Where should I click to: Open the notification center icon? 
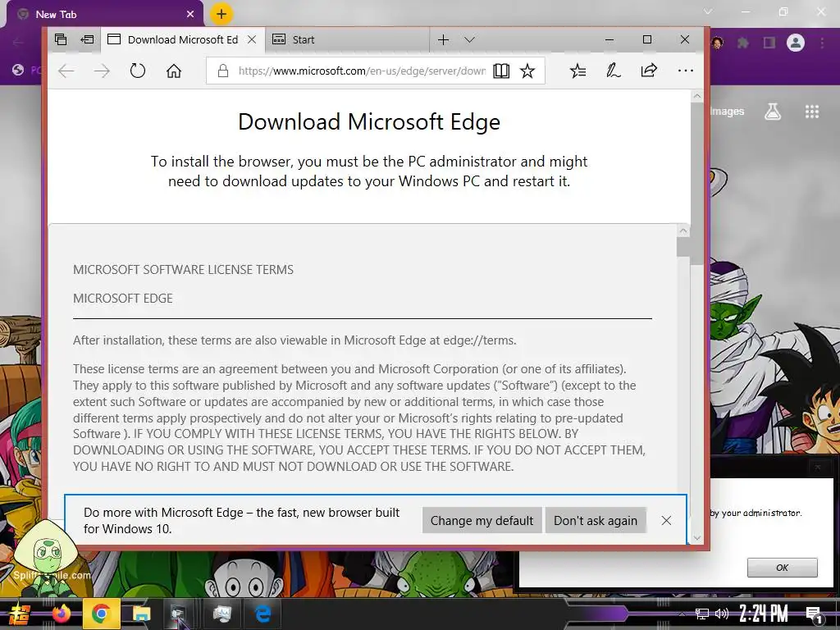coord(814,615)
